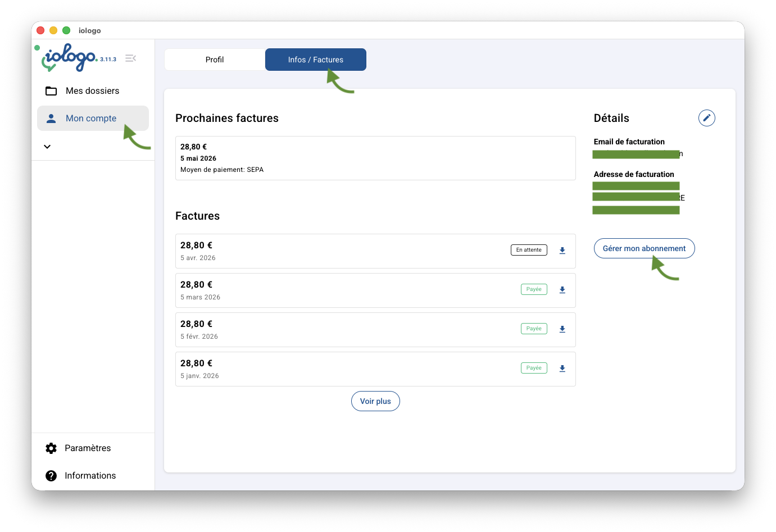Click the Payée badge on the March invoice
Viewport: 776px width, 532px height.
(533, 289)
